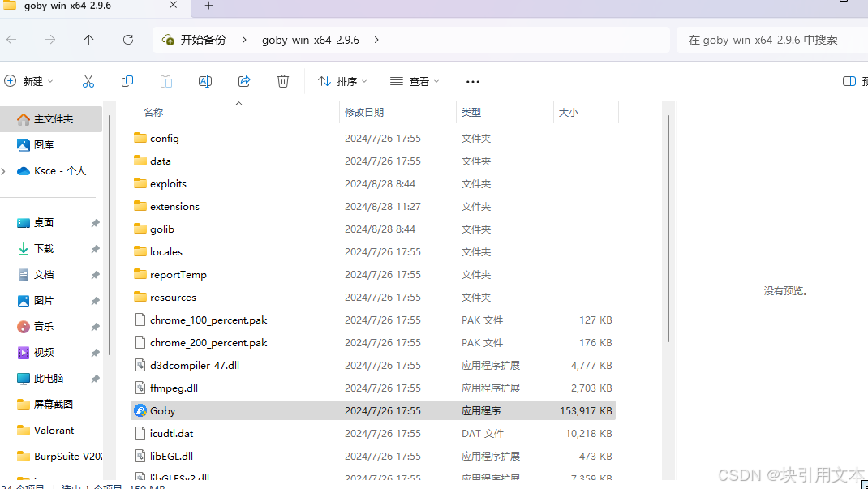Click the search box for goby-win-x64-2.9.6

point(772,40)
